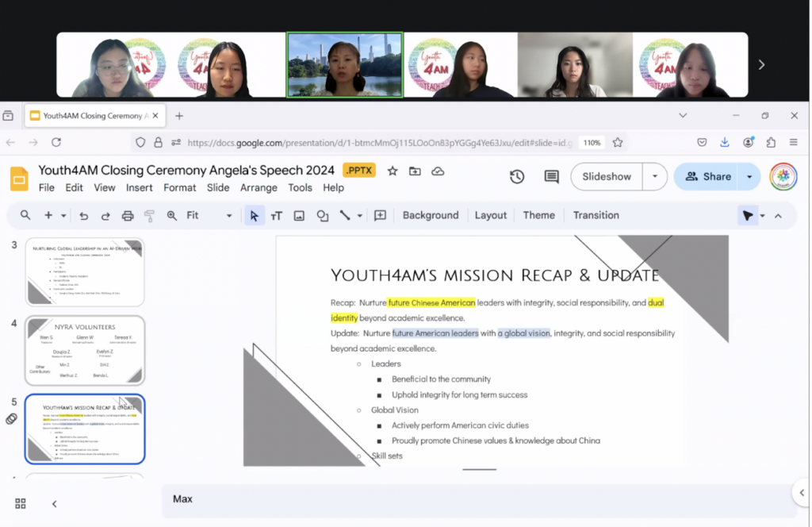Collapse the menus with up chevron

(x=778, y=216)
